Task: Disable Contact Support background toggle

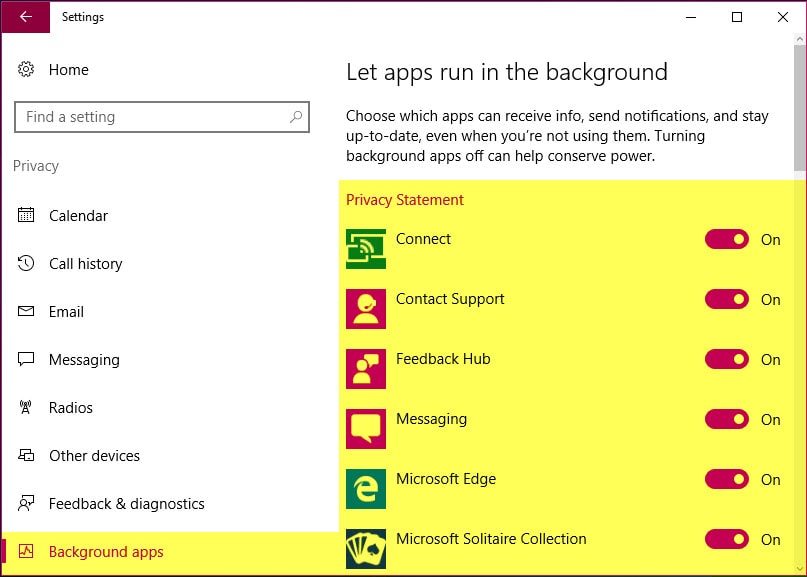Action: pos(726,300)
